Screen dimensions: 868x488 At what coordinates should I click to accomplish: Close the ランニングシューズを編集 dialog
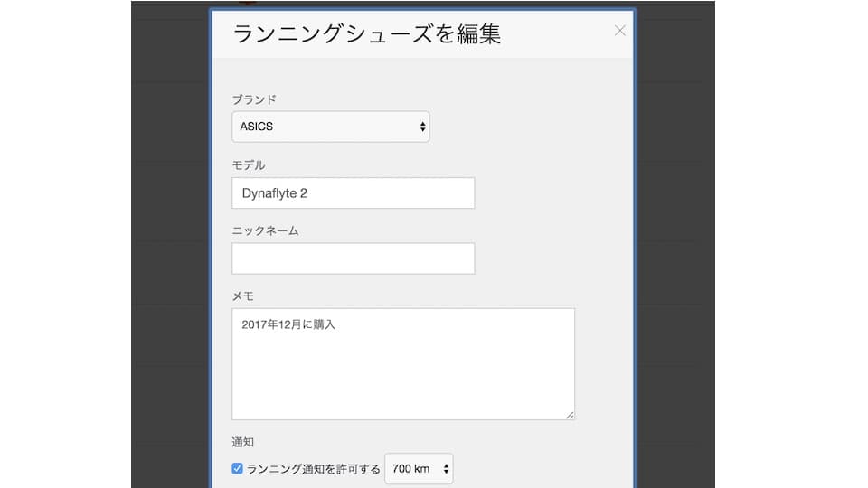[620, 31]
